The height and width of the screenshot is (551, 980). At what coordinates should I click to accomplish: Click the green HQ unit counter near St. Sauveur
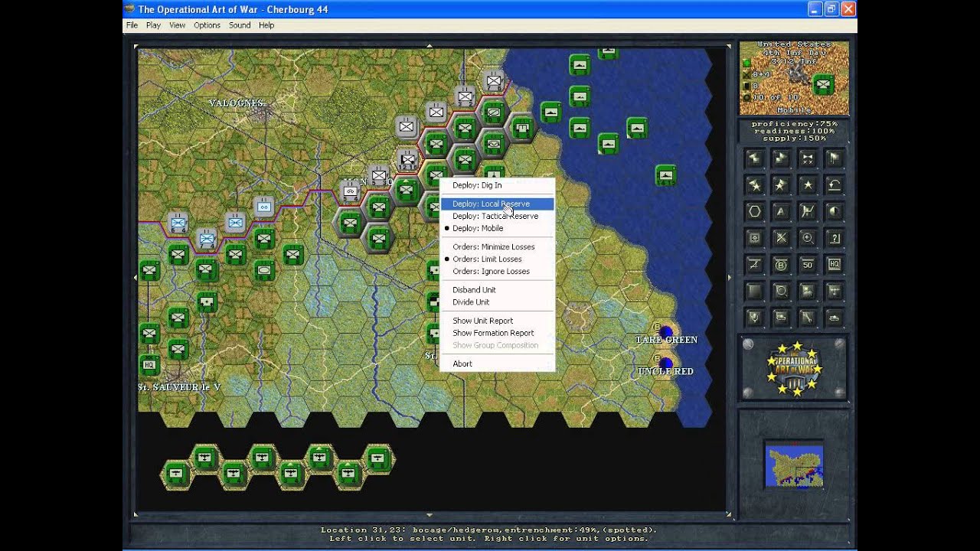[x=149, y=364]
